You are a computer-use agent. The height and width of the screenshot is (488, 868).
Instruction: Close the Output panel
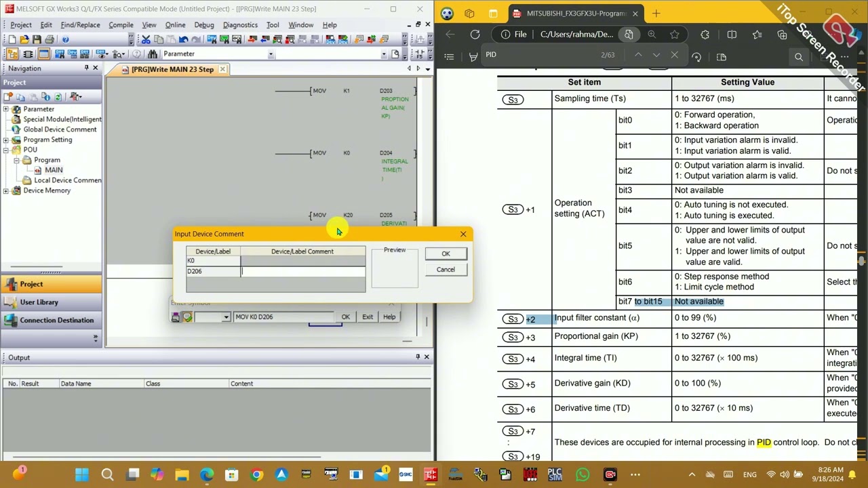427,357
